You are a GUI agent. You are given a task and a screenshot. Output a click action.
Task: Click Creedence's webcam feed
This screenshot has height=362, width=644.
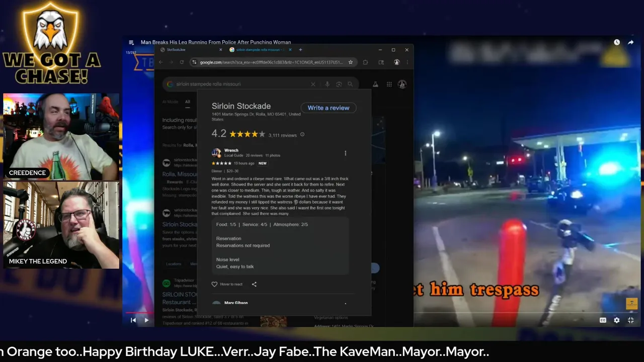tap(61, 136)
